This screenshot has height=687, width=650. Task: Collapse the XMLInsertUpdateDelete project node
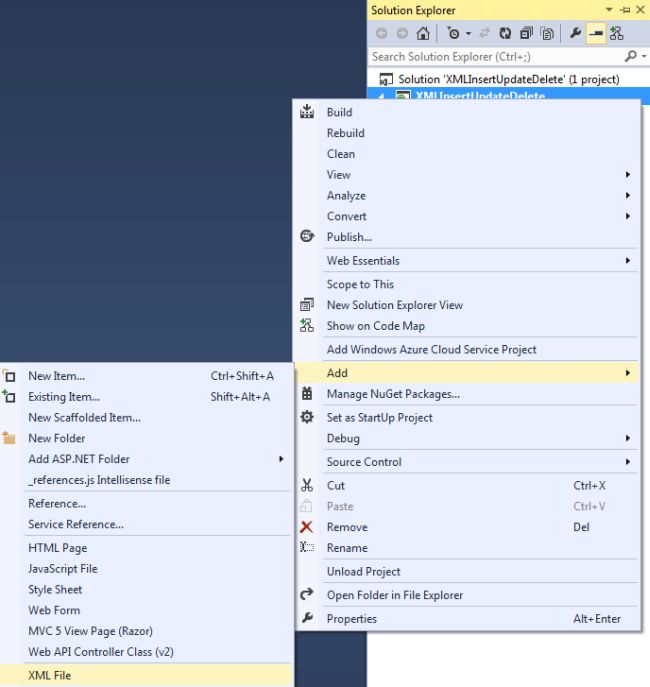pos(381,96)
